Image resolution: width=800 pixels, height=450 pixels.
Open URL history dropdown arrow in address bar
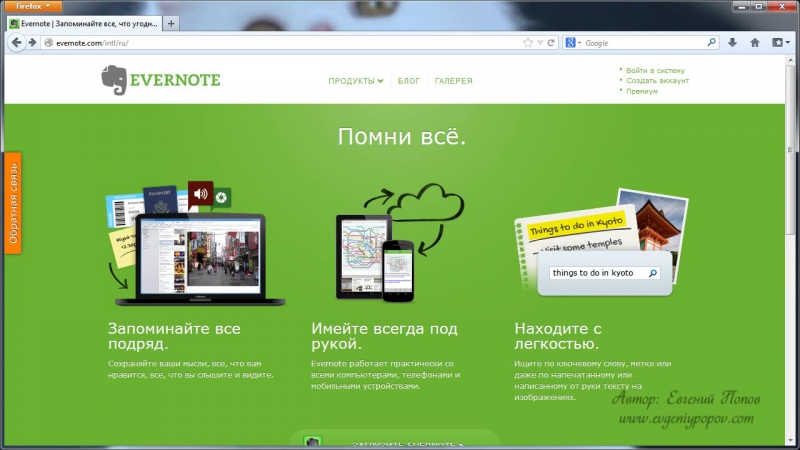tap(540, 43)
